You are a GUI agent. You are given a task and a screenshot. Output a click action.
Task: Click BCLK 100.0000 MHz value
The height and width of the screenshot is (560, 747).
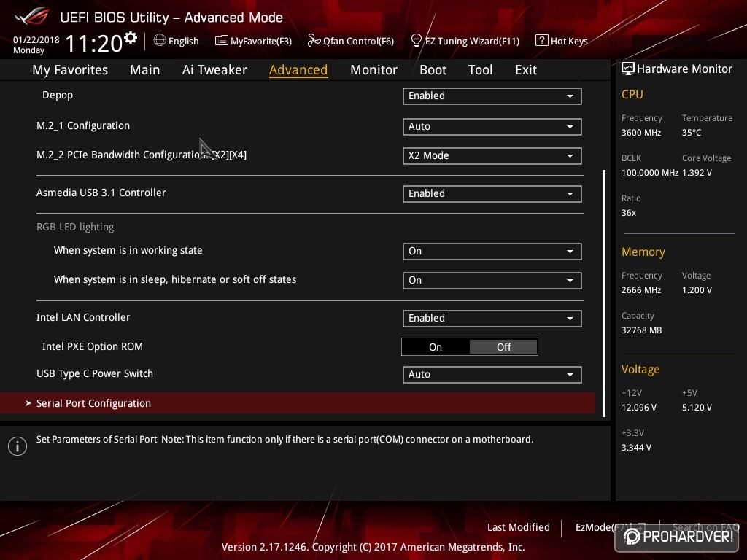650,173
